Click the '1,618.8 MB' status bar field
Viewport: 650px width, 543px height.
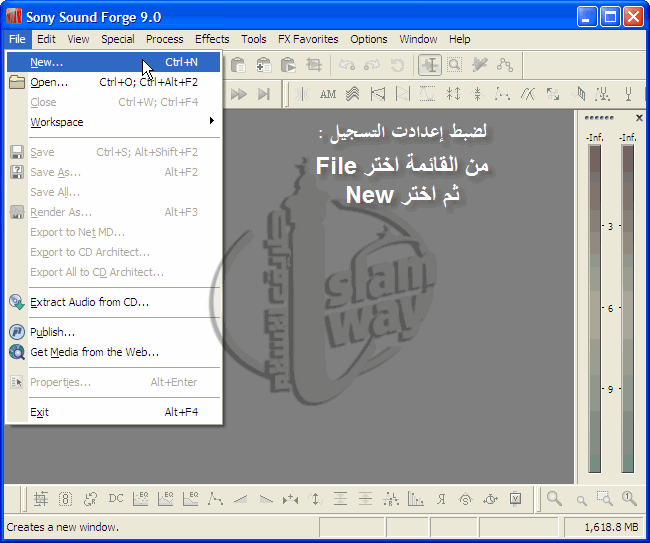click(x=605, y=527)
